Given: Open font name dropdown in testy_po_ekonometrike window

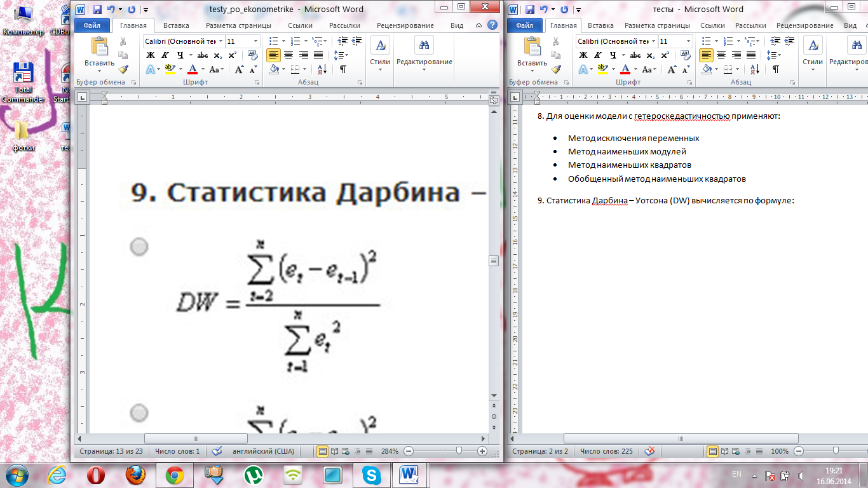Looking at the screenshot, I should click(x=221, y=41).
